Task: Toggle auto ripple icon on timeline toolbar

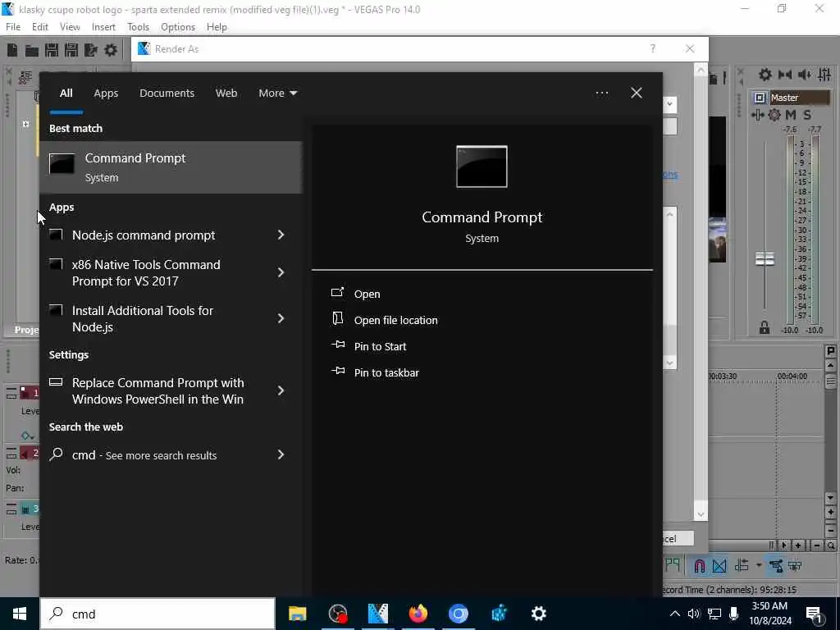Action: (742, 566)
